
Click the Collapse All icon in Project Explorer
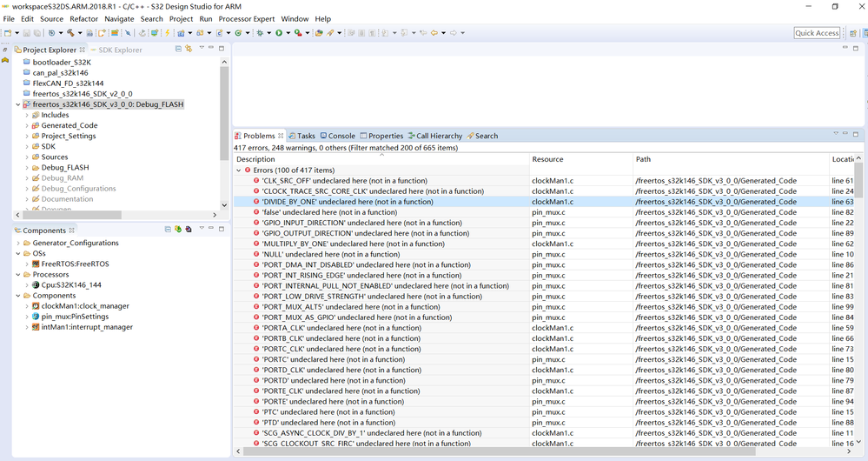click(x=178, y=49)
